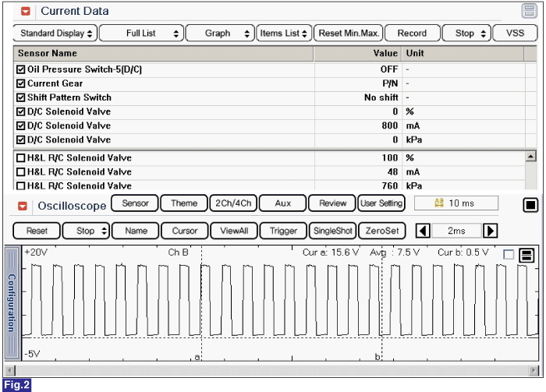Switch the 2Ch/4Ch channel mode
Screen dimensions: 546x392
coord(233,203)
